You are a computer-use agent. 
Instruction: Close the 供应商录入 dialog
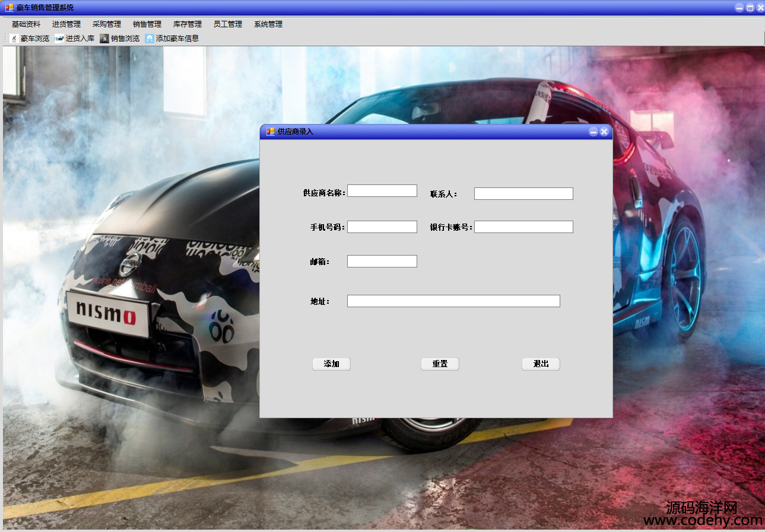point(604,132)
